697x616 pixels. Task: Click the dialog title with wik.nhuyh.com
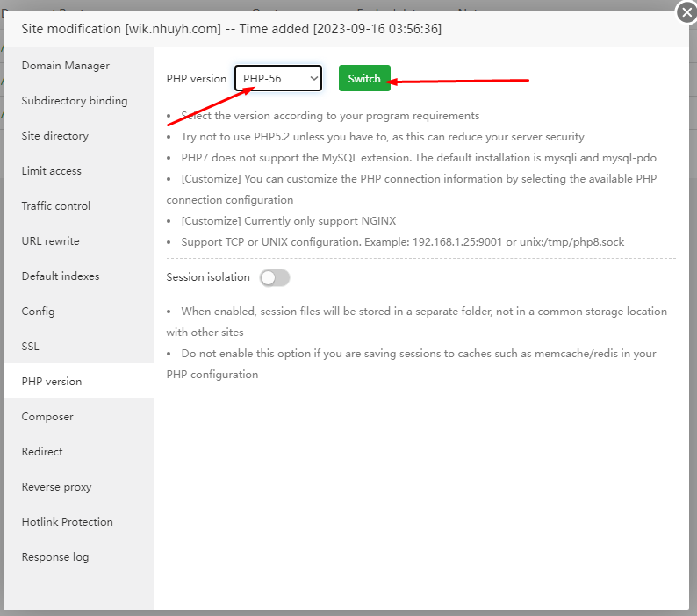[232, 29]
